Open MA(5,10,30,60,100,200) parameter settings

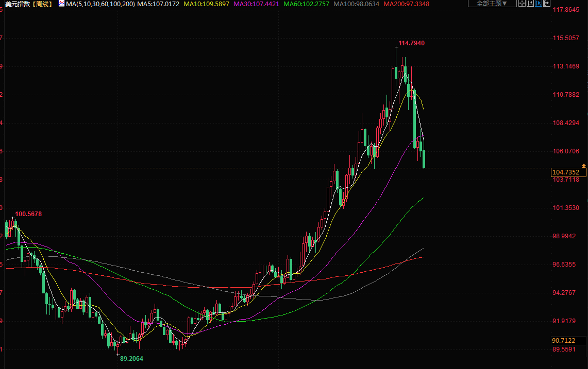click(x=100, y=4)
